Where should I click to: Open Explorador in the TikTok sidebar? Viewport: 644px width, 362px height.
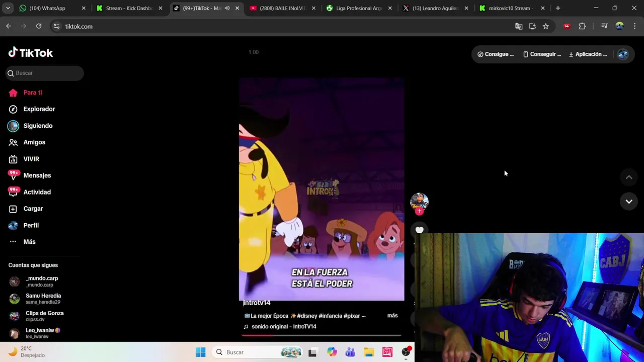[32, 109]
